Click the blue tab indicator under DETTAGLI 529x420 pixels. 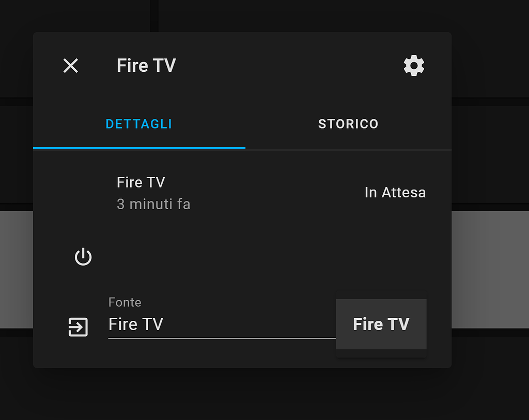tap(138, 149)
